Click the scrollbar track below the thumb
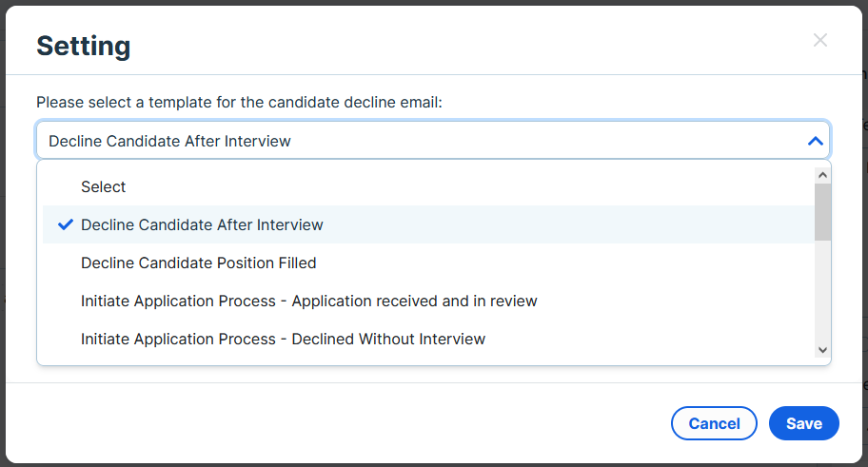868x467 pixels. coord(822,291)
